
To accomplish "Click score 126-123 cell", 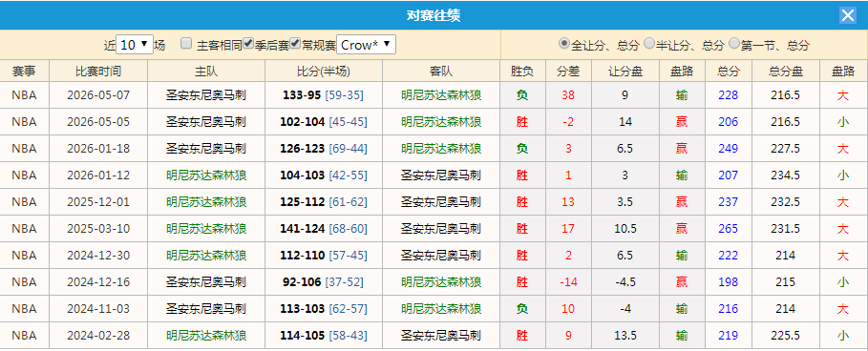I will click(304, 149).
